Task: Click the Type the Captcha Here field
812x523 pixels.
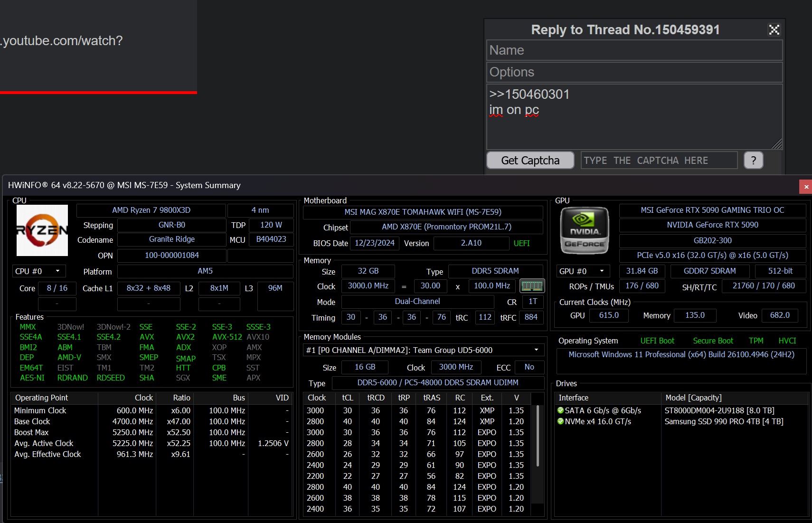Action: (x=659, y=161)
